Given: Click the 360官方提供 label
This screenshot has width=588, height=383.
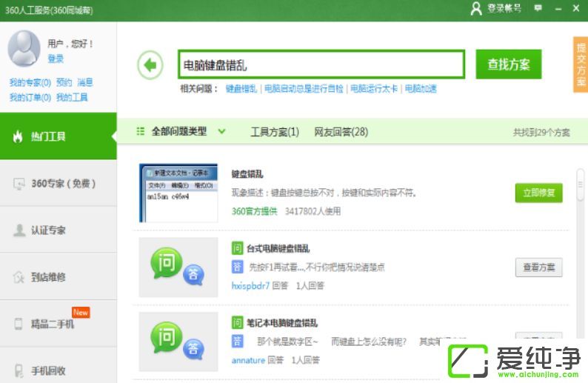Looking at the screenshot, I should pos(254,211).
